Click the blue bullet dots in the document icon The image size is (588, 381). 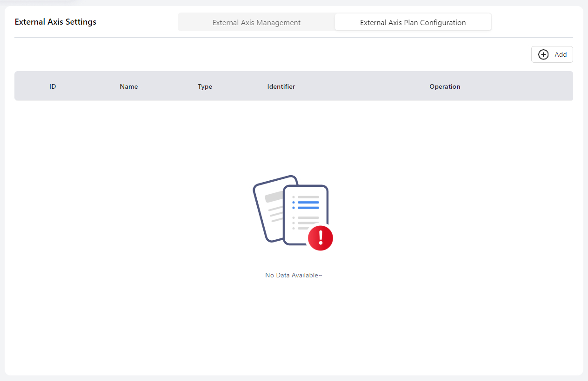click(294, 205)
